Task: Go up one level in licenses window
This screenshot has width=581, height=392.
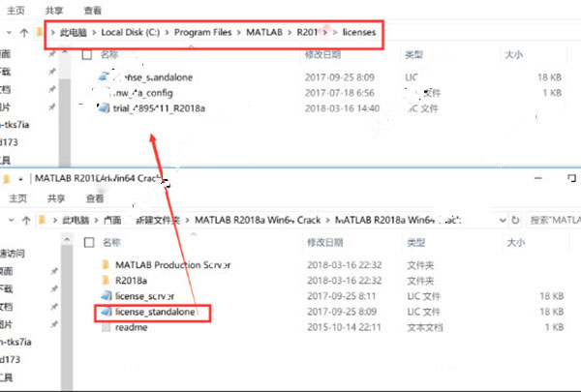Action: (x=24, y=33)
